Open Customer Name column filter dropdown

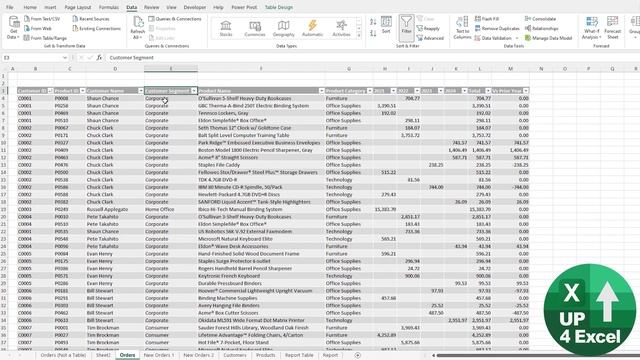(x=141, y=91)
